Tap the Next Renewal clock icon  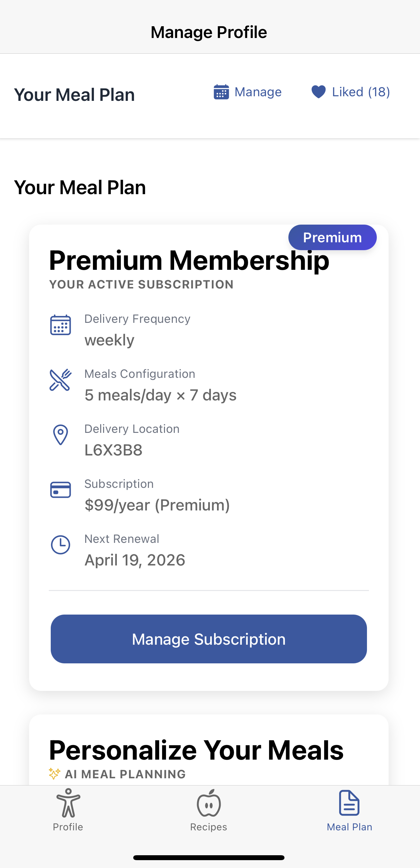[x=61, y=545]
